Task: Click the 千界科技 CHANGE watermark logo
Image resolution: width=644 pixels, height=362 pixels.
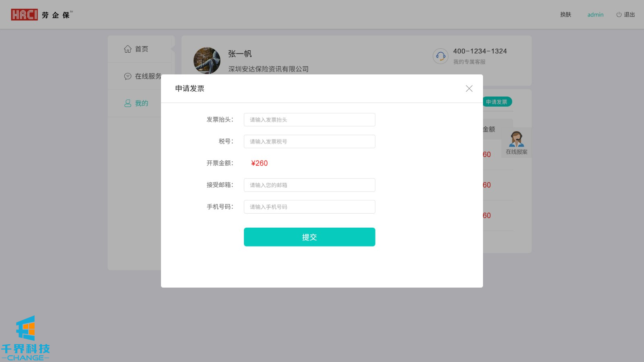Action: pyautogui.click(x=25, y=339)
